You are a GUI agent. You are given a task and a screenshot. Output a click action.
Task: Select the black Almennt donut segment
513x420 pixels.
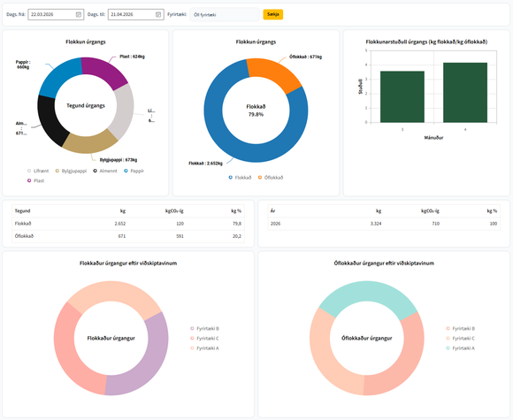49,121
